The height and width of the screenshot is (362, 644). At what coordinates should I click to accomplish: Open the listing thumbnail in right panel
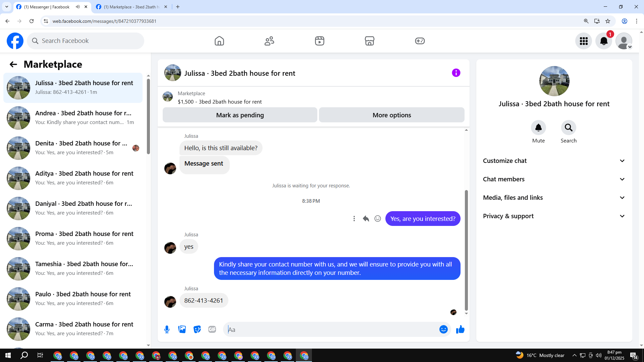coord(554,81)
